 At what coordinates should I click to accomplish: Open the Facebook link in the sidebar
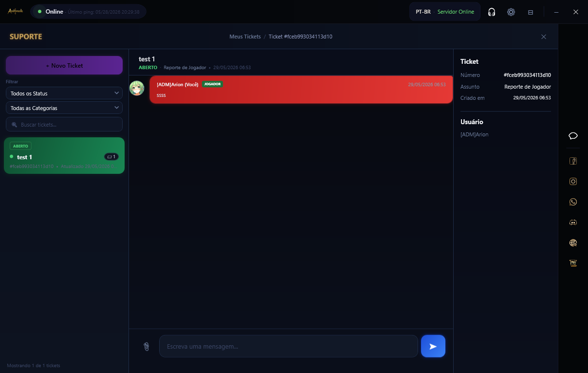[573, 161]
